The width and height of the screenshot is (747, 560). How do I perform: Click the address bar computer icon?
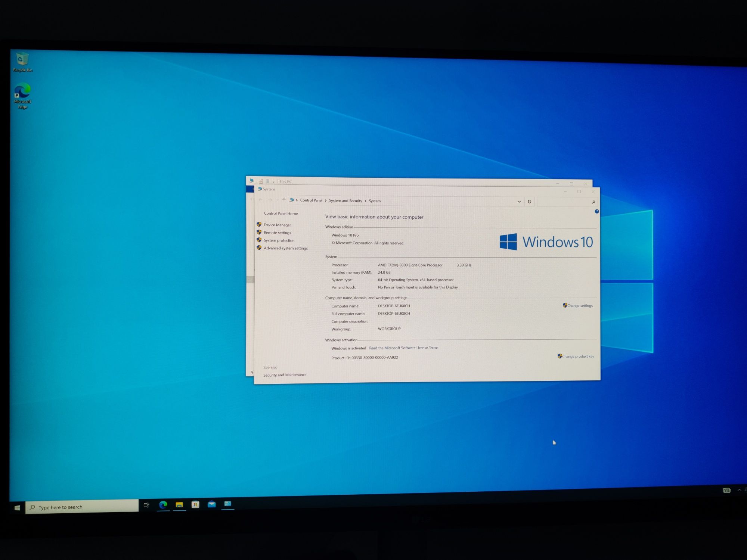click(292, 200)
